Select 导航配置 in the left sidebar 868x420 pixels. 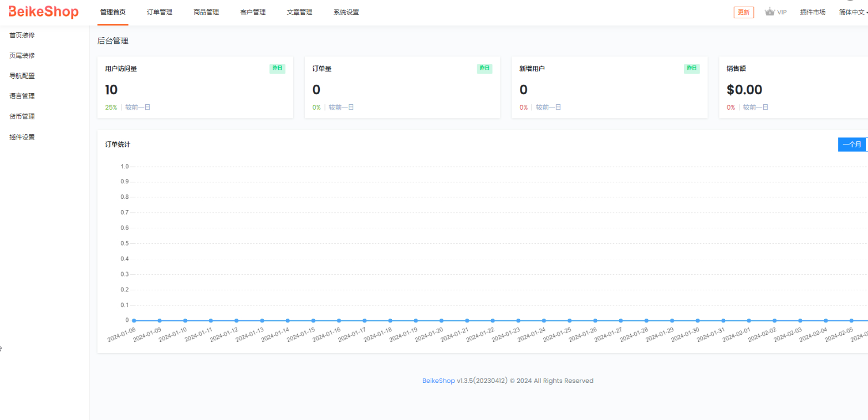pos(22,76)
